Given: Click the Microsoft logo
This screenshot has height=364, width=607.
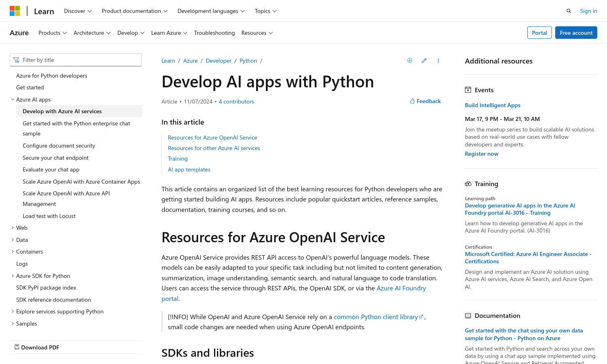Looking at the screenshot, I should click(x=15, y=11).
